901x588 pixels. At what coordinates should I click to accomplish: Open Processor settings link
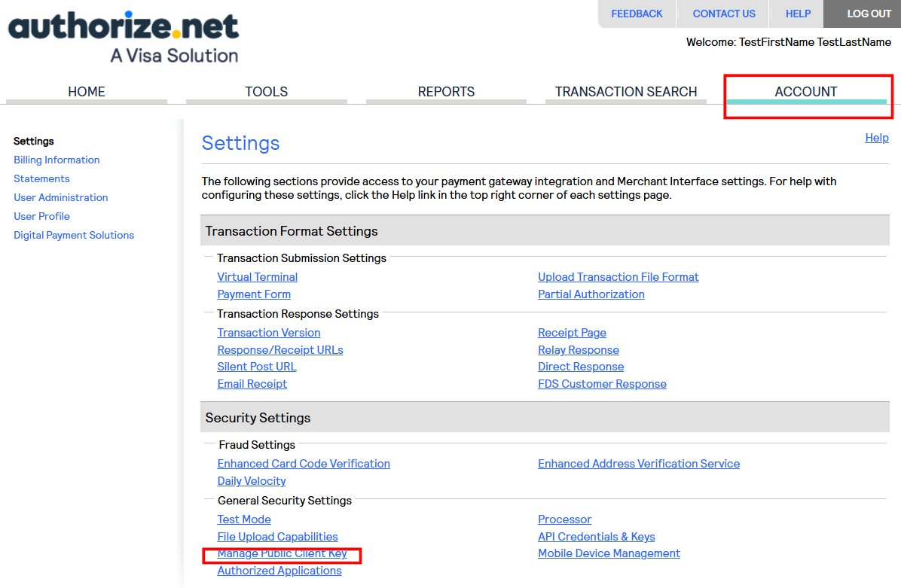pyautogui.click(x=565, y=519)
